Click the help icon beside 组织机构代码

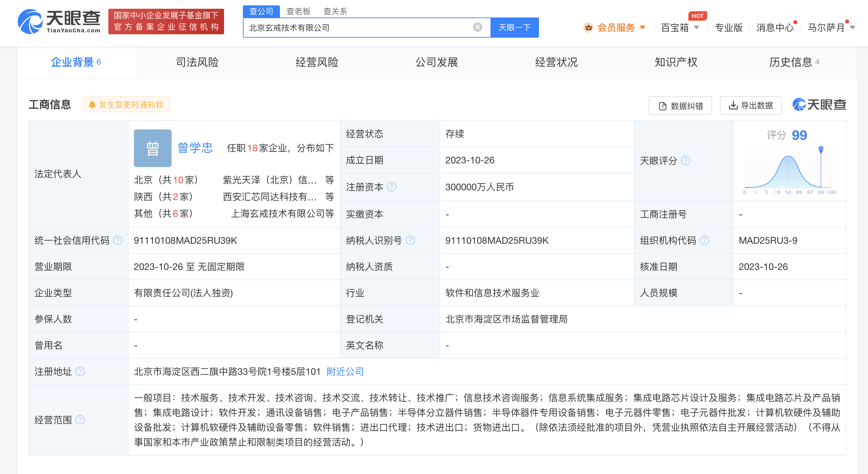click(704, 240)
